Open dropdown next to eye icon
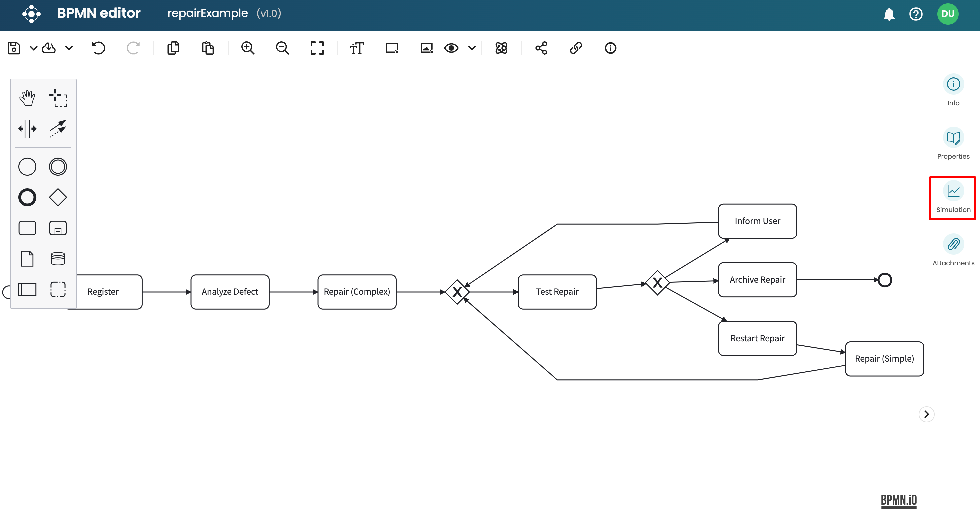The image size is (980, 518). pos(472,48)
